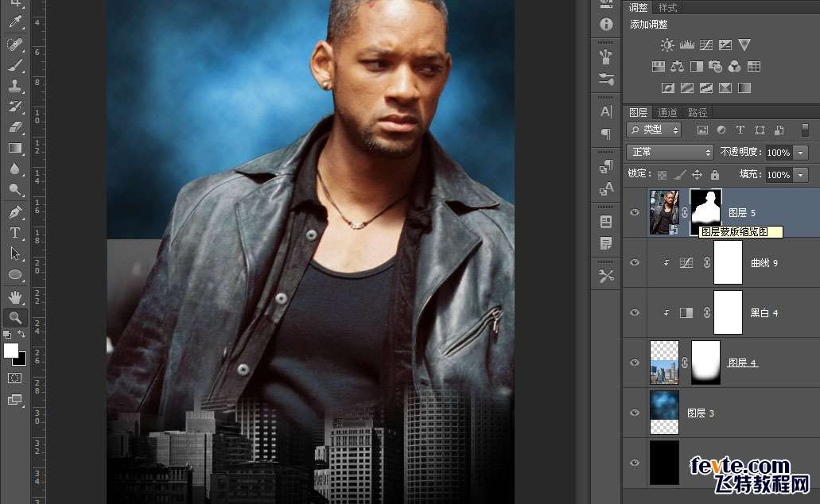Select the Path Selection tool

[15, 254]
